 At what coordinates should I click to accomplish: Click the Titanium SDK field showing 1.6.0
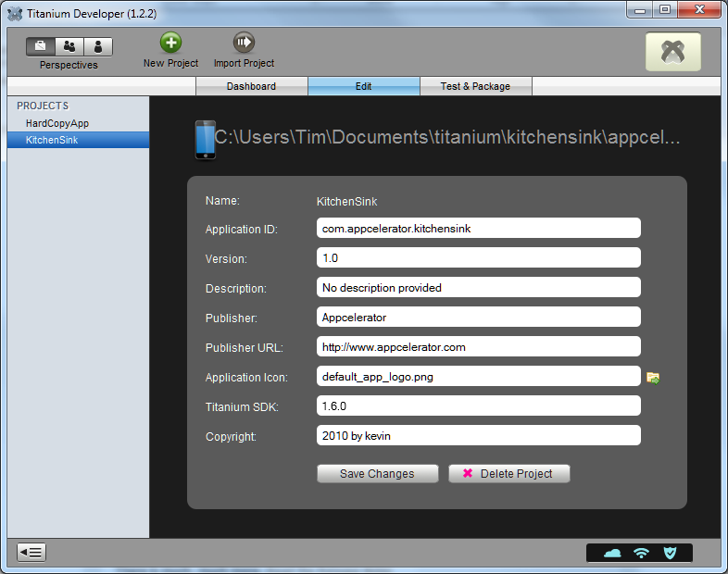(479, 406)
